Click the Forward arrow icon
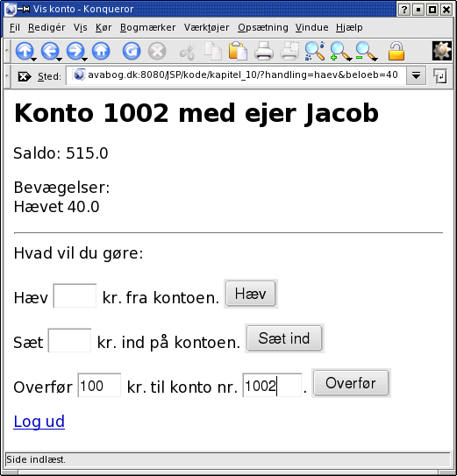 click(75, 51)
